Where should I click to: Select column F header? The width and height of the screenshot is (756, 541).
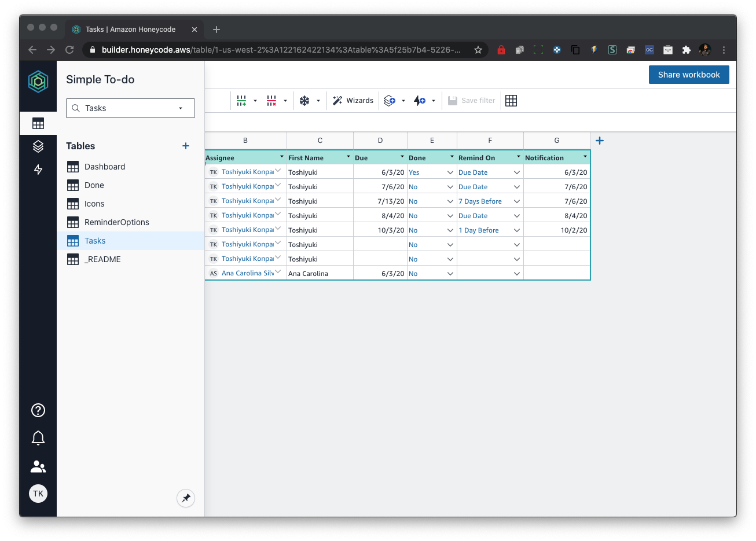490,141
